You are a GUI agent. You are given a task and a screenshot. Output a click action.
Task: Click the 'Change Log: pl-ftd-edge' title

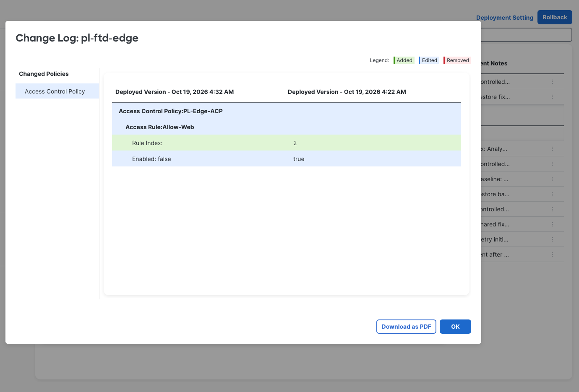(x=77, y=38)
